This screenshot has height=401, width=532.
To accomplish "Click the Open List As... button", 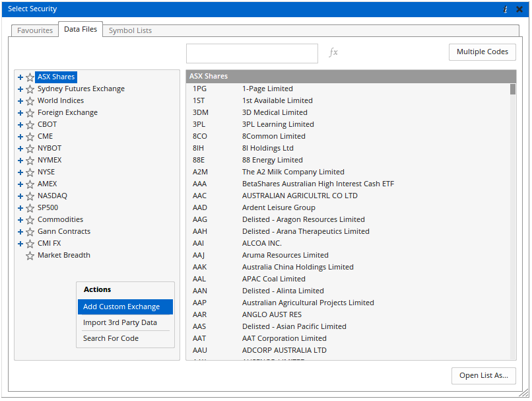I will (483, 375).
